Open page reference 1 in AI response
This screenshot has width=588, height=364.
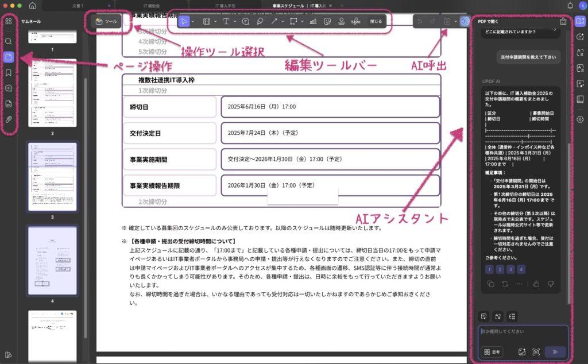coord(489,269)
